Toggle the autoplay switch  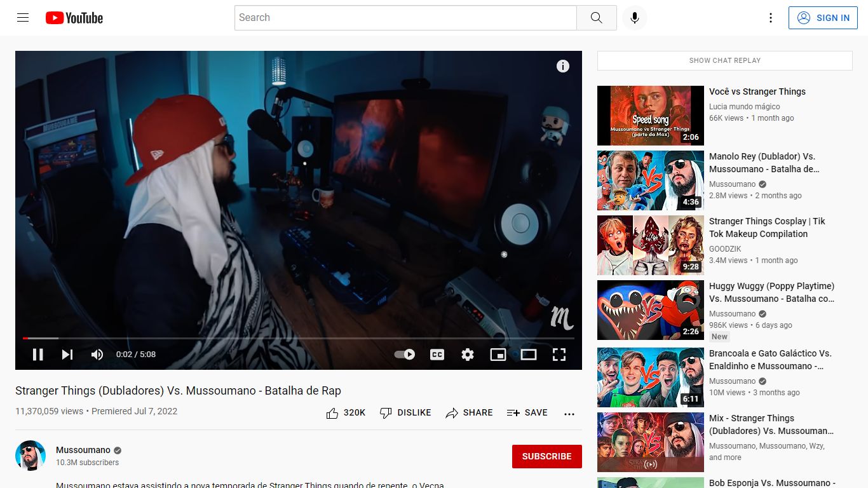click(405, 355)
